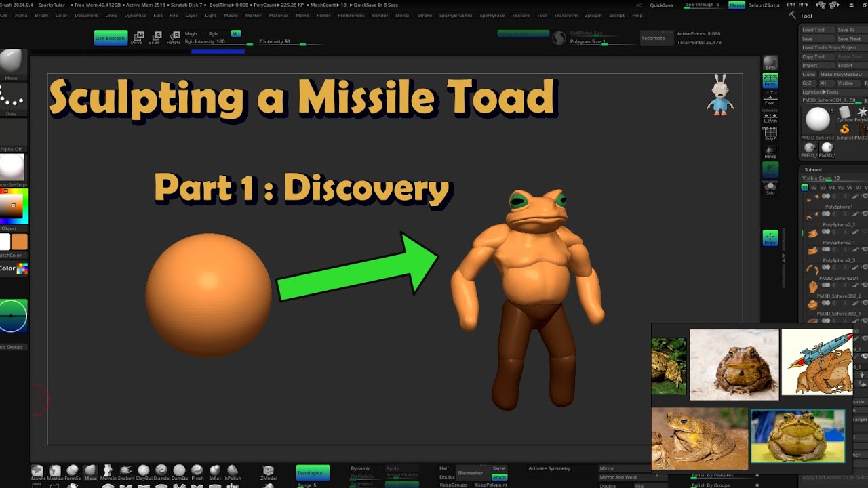Toggle the Topological button

click(x=313, y=472)
